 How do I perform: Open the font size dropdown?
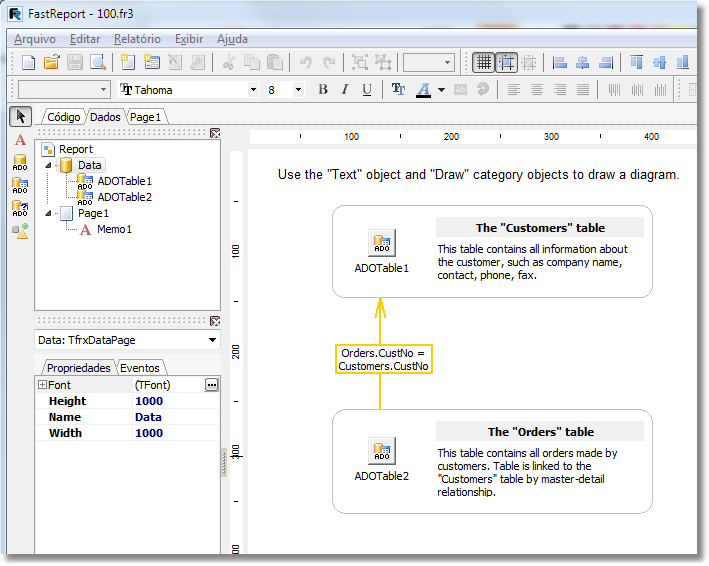(x=298, y=90)
